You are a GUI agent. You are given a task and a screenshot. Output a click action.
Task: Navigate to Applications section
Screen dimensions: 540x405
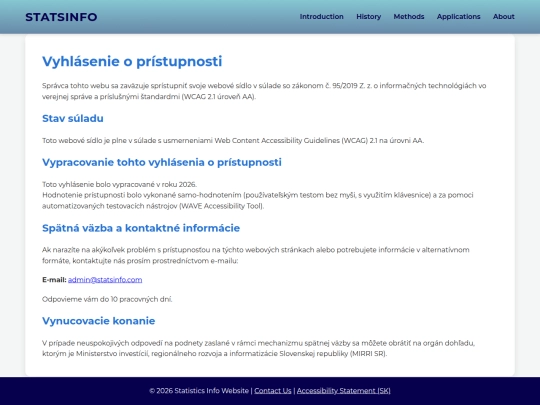[x=458, y=17]
